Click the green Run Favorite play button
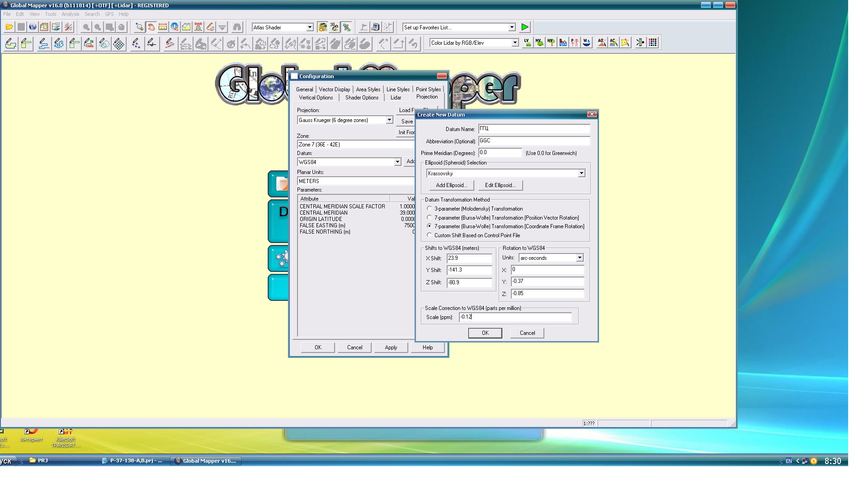The width and height of the screenshot is (868, 488). tap(524, 27)
